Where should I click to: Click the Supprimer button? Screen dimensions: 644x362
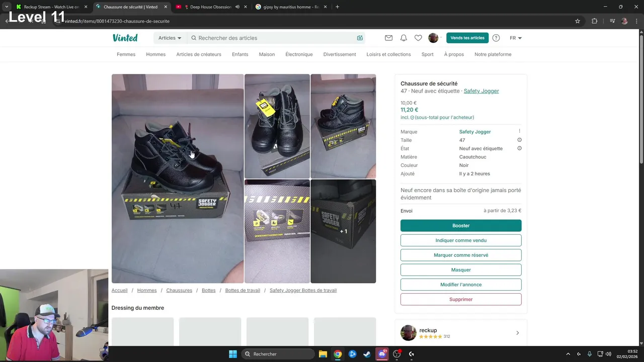point(461,299)
